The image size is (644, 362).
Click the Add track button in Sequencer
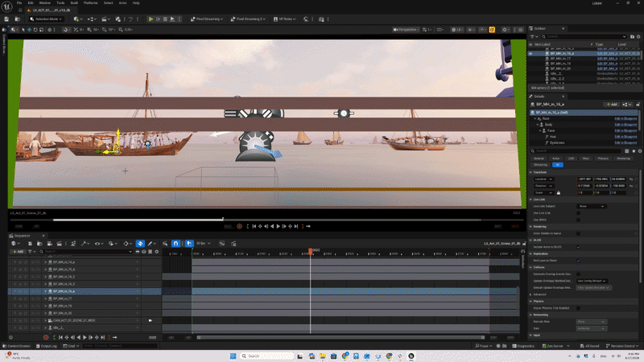pos(18,252)
